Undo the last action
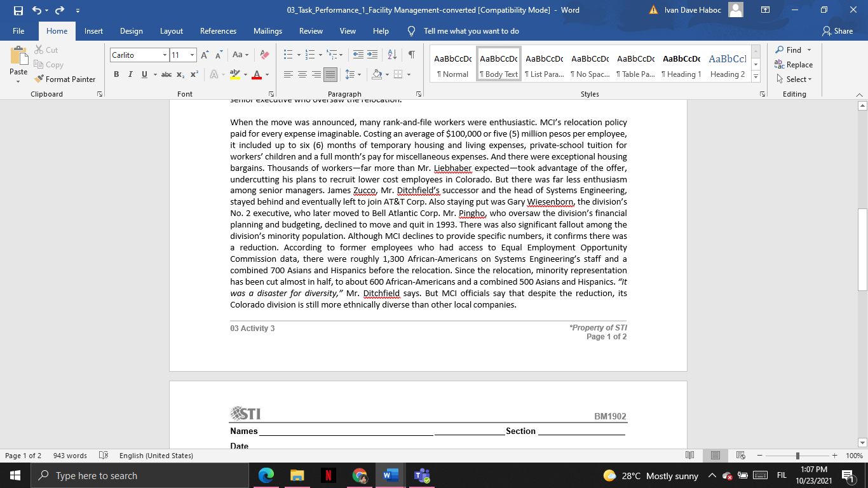Viewport: 868px width, 488px height. point(36,10)
